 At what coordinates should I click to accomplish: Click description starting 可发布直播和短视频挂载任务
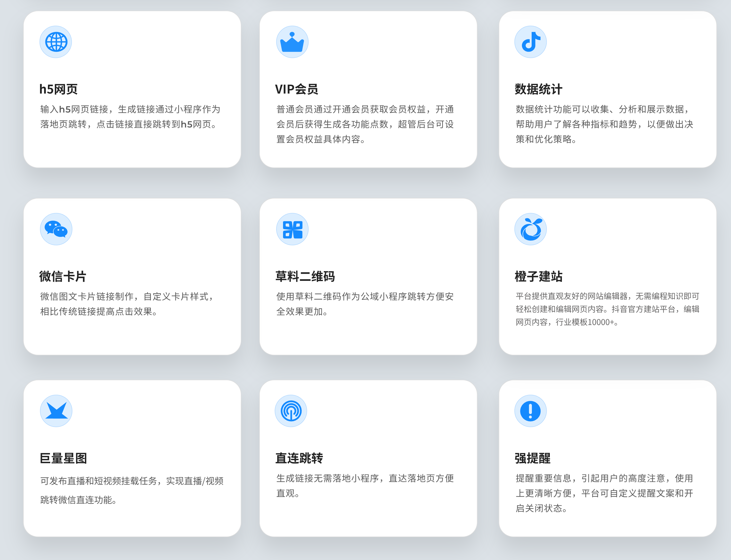(132, 490)
